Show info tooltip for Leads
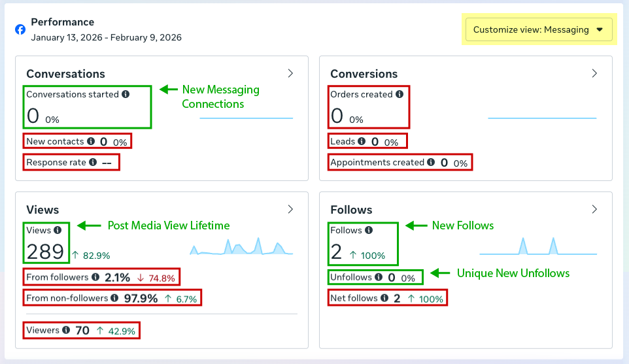The width and height of the screenshot is (629, 364). point(362,141)
